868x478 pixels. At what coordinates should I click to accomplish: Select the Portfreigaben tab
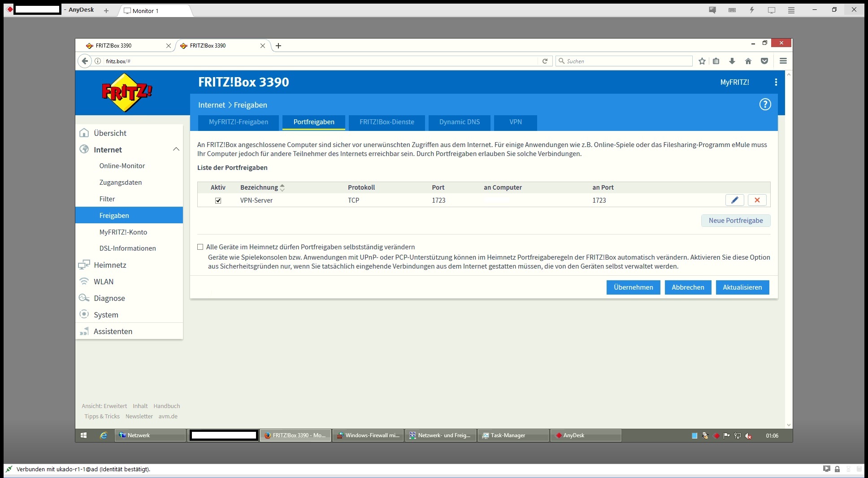pyautogui.click(x=314, y=122)
